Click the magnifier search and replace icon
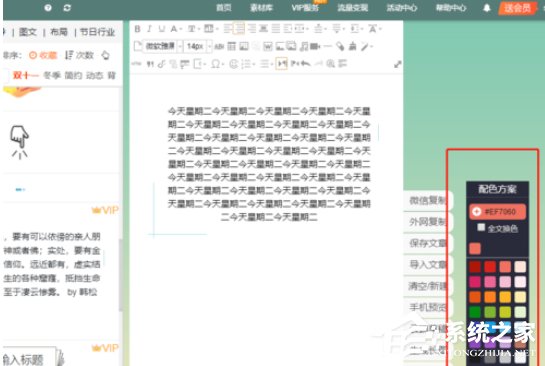545x366 pixels. coord(331,64)
